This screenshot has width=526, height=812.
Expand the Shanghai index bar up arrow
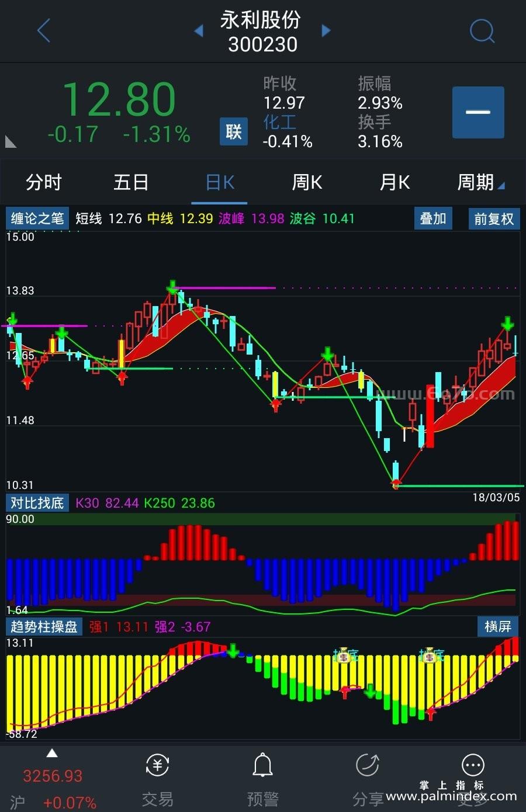[52, 753]
